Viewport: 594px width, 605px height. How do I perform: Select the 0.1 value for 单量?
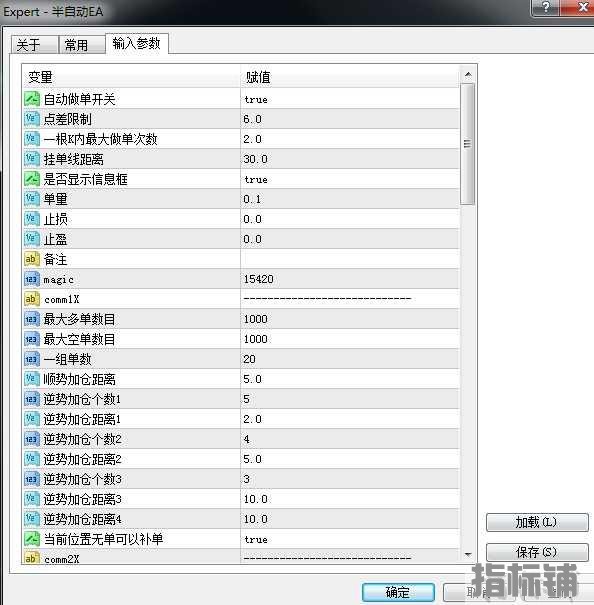click(x=252, y=199)
